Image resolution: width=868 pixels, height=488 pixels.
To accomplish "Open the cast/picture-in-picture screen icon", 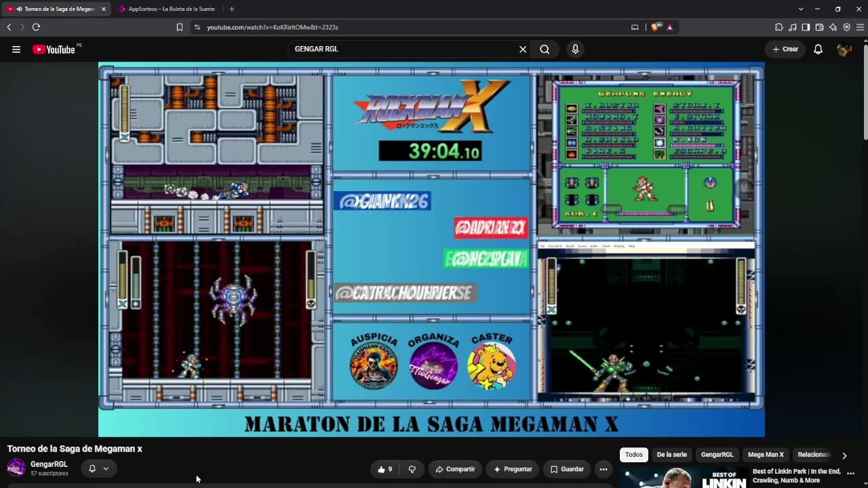I will point(635,27).
